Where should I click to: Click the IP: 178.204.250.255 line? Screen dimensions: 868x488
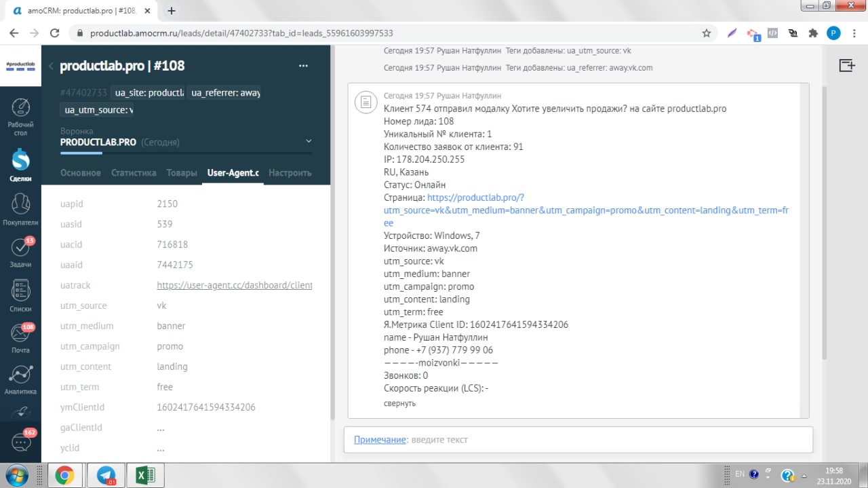(x=425, y=159)
